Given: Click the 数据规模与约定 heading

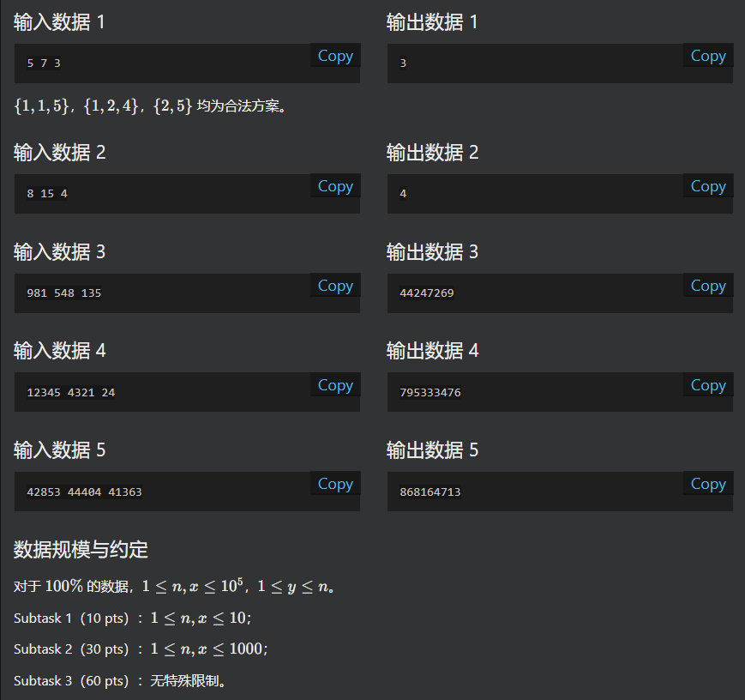Looking at the screenshot, I should click(x=81, y=550).
